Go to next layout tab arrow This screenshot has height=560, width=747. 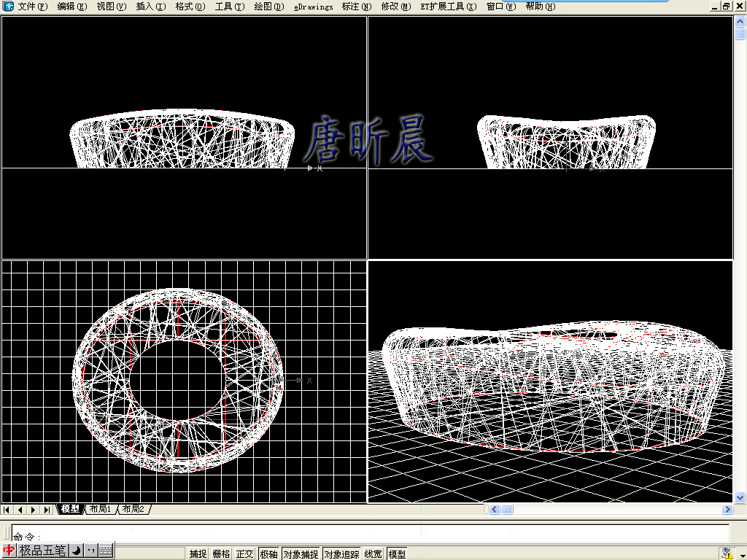tap(34, 510)
